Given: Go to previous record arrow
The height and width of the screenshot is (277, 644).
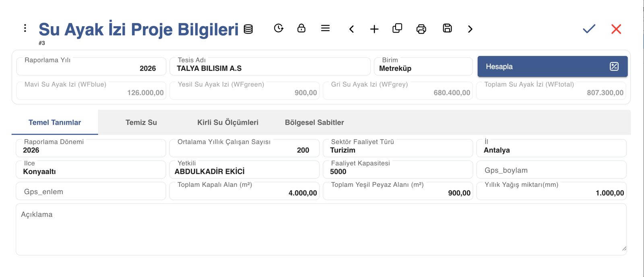Looking at the screenshot, I should click(351, 29).
